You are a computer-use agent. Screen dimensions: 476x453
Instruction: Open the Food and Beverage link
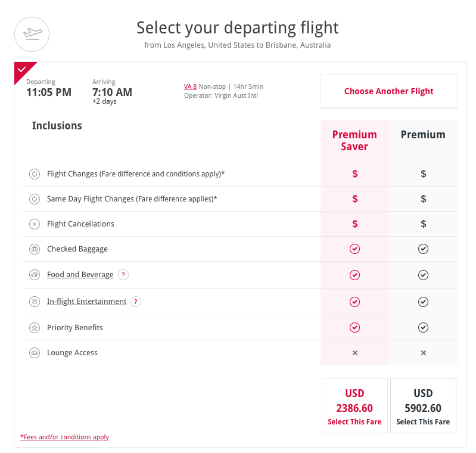pos(80,275)
